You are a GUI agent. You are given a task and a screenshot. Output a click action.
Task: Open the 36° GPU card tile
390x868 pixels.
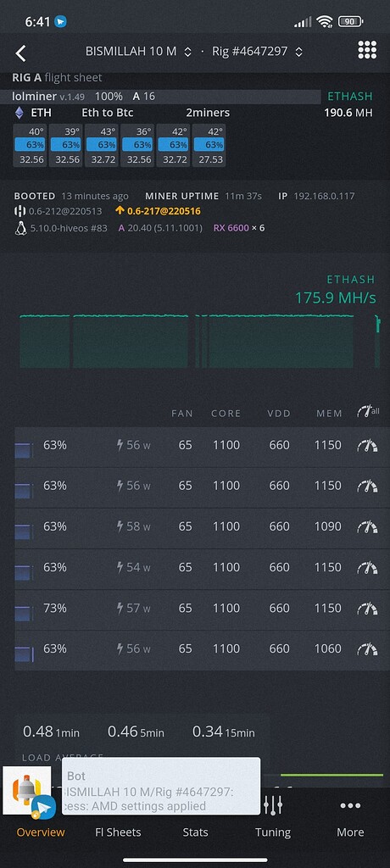(x=136, y=146)
